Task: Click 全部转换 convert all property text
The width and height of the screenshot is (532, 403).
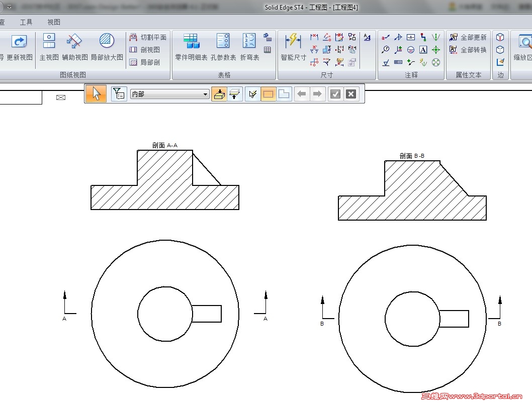Action: tap(468, 50)
